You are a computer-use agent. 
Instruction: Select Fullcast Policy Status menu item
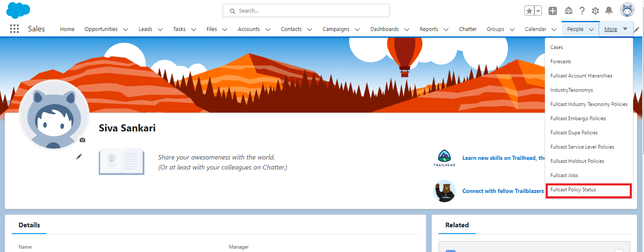coord(589,190)
